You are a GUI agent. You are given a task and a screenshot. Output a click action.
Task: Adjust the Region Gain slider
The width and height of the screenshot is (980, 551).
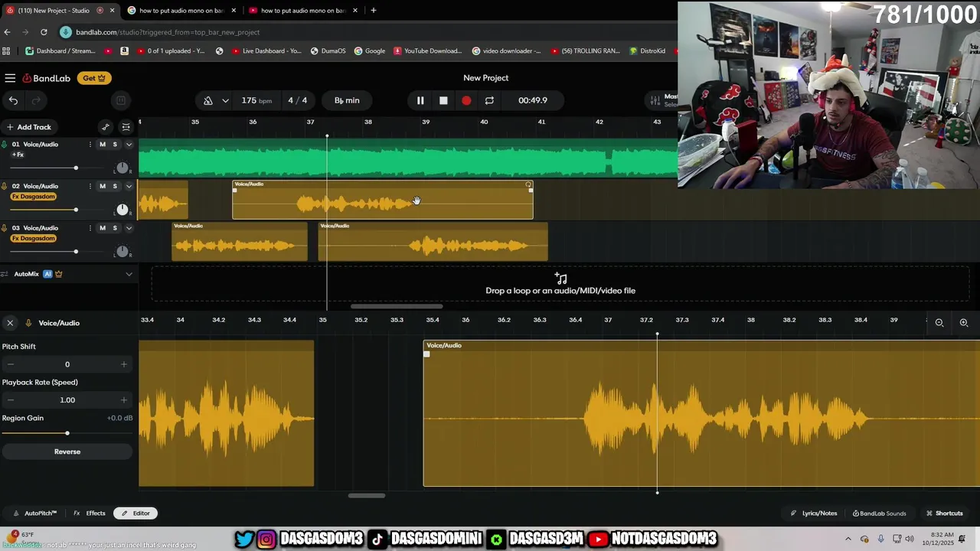(67, 433)
